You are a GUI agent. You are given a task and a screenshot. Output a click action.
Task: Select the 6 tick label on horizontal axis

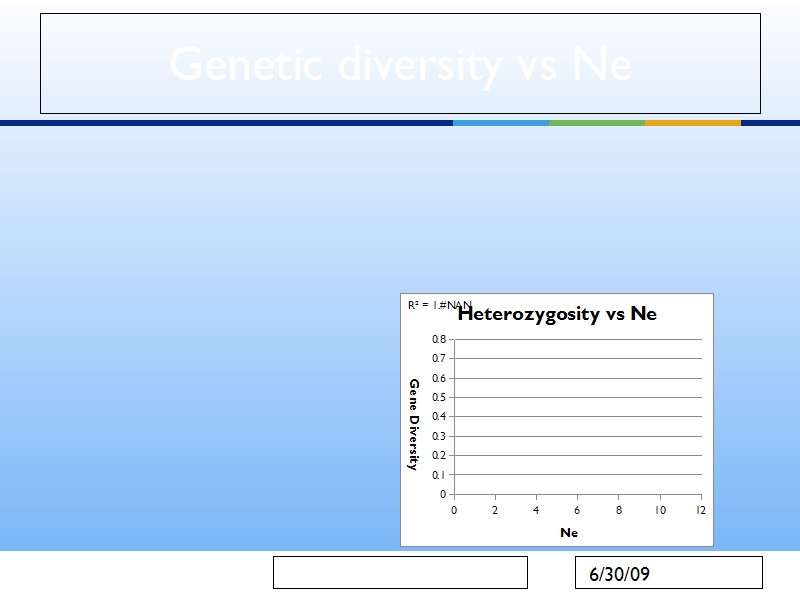pyautogui.click(x=577, y=510)
